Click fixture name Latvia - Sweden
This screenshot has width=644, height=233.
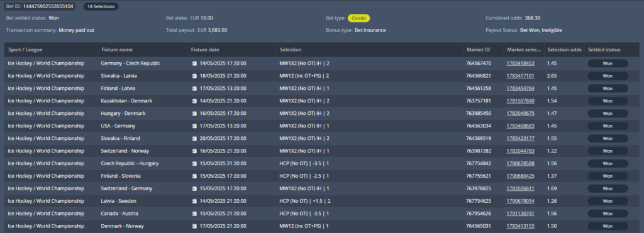119,201
